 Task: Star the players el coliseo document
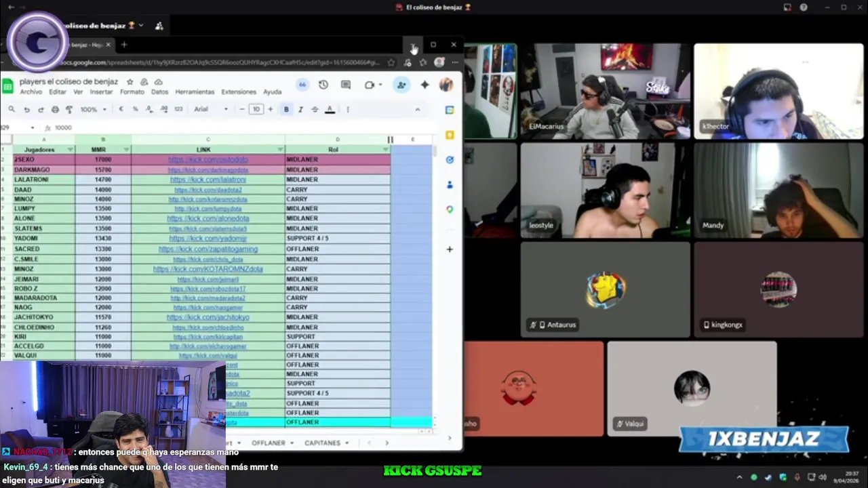pyautogui.click(x=130, y=82)
